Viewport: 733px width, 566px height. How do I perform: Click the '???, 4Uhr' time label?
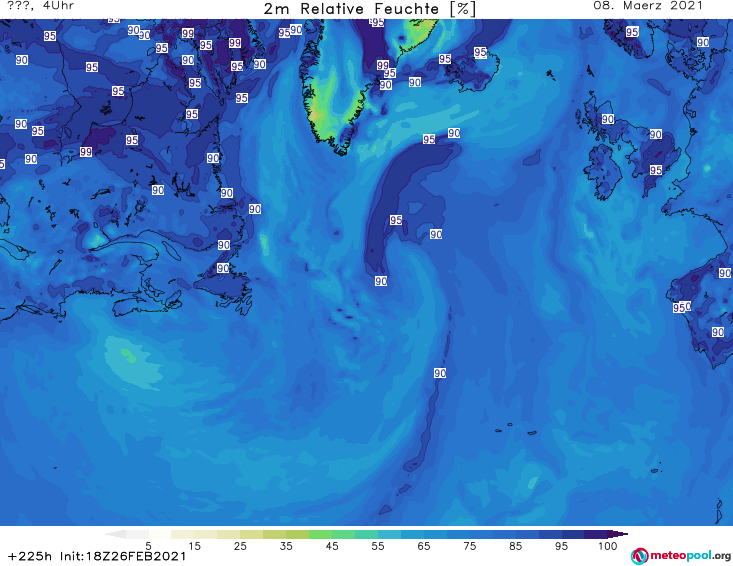pos(40,6)
